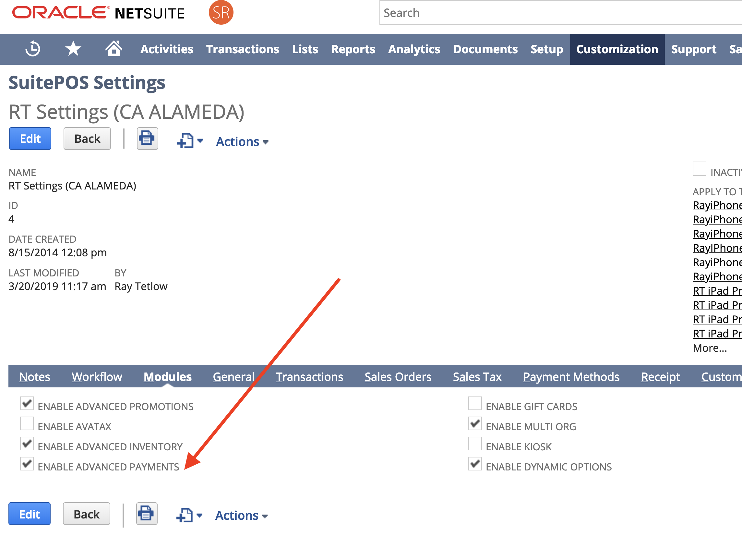Click the bottom Back button
This screenshot has height=560, width=742.
(x=87, y=514)
